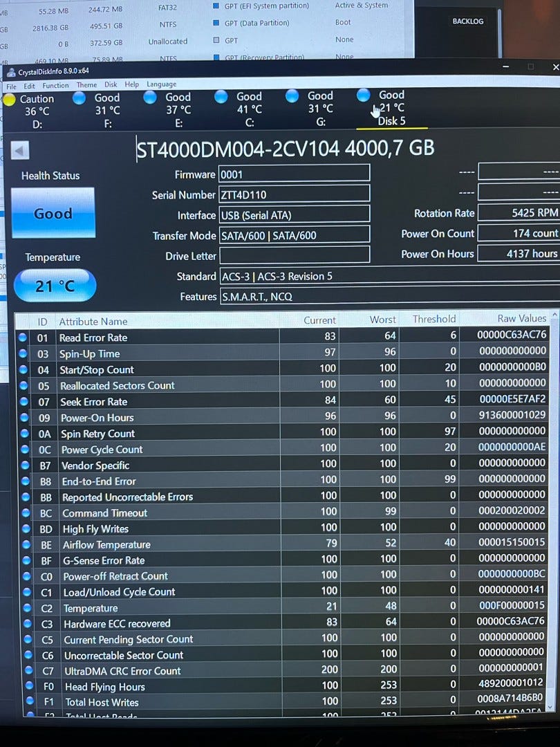Screen dimensions: 560x747
Task: Click the status dot for G-Sense Error Rate
Action: (x=27, y=560)
